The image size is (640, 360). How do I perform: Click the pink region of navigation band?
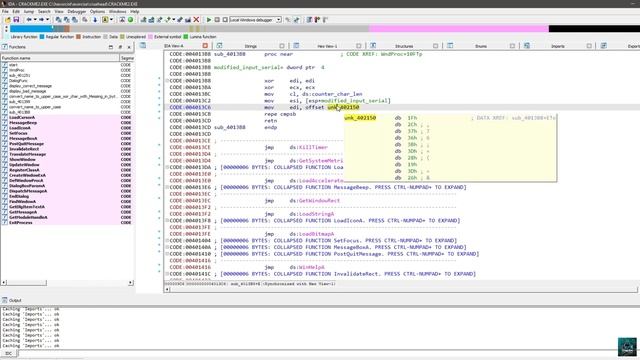[x=459, y=29]
